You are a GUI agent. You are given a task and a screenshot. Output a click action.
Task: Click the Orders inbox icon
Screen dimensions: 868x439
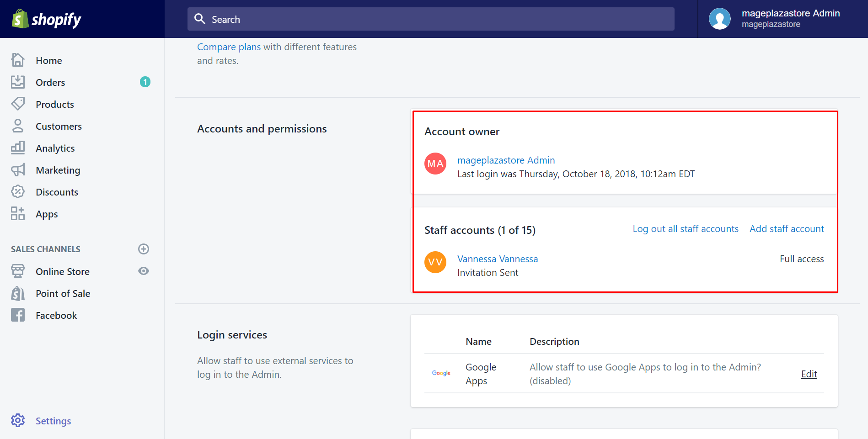18,82
